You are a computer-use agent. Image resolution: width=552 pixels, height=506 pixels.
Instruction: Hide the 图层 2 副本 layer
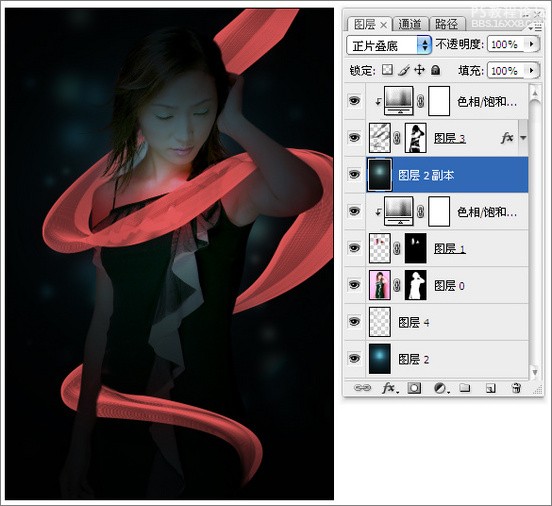tap(354, 174)
